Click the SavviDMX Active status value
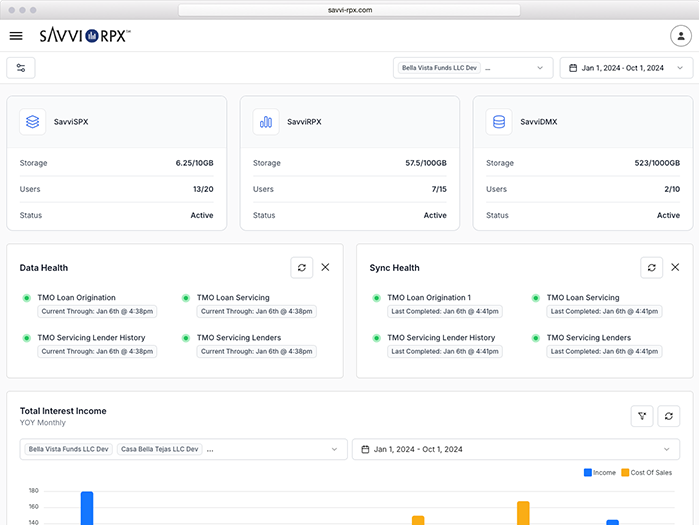Viewport: 699px width, 525px height. [x=668, y=215]
